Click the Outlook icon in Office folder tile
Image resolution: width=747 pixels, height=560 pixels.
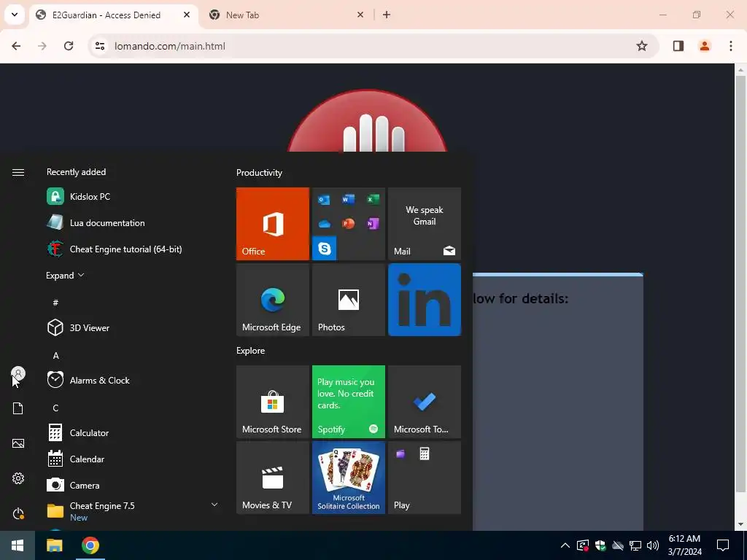324,200
